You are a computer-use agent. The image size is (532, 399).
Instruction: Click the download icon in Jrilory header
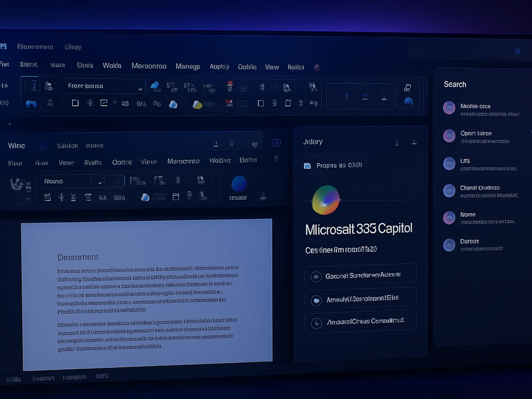[414, 142]
